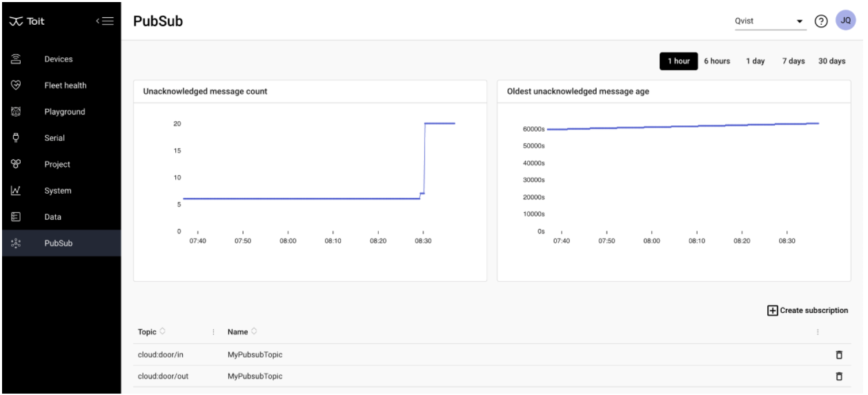Collapse the sidebar with the hamburger arrow icon

tap(106, 21)
